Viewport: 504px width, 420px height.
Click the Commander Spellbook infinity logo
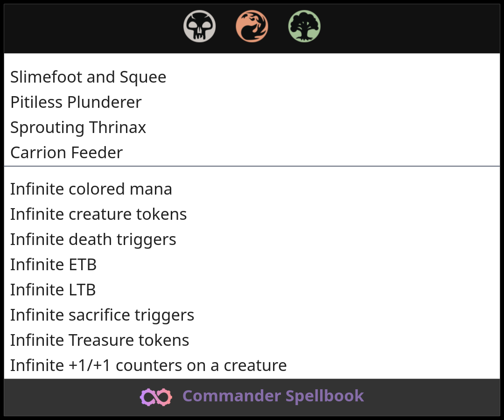(x=156, y=397)
